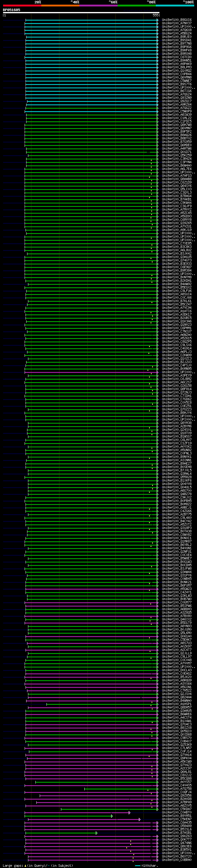Select UniRef100_B9HFK8 in the hit list
Screen dimensions: 197x868
coord(177,50)
